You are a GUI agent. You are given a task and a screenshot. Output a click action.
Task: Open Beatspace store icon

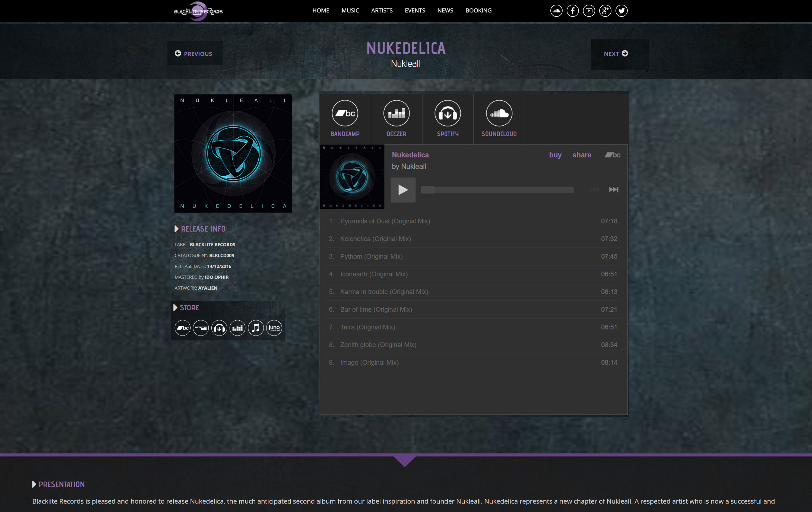click(x=201, y=328)
